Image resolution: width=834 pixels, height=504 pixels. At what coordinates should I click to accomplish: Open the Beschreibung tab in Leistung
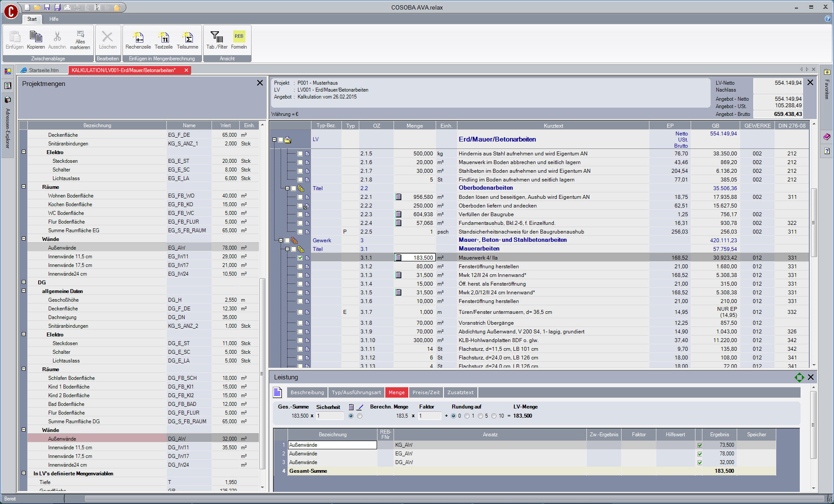coord(307,392)
